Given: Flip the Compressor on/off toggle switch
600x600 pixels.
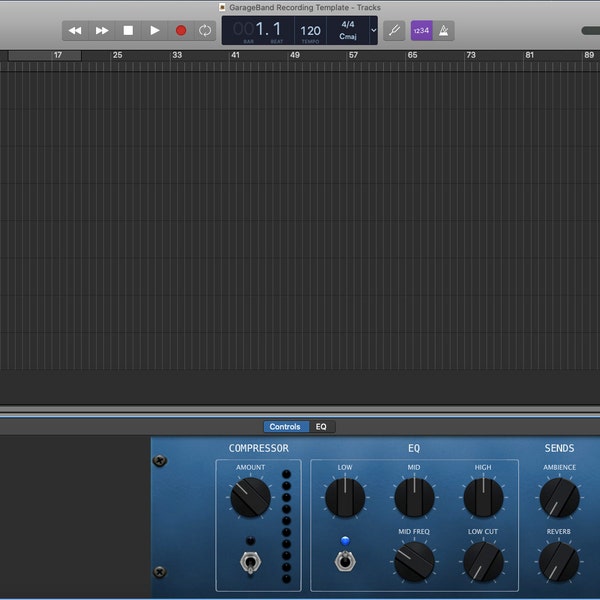Looking at the screenshot, I should click(x=250, y=562).
